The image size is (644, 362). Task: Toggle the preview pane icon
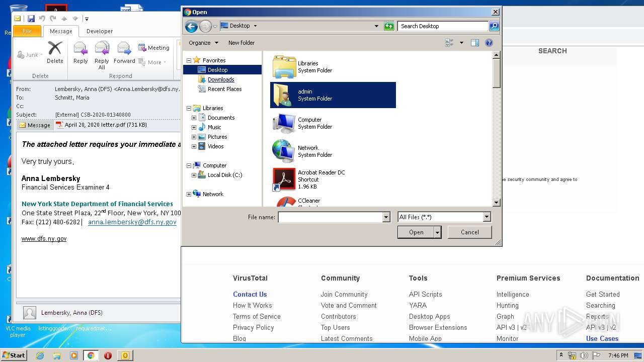point(474,43)
